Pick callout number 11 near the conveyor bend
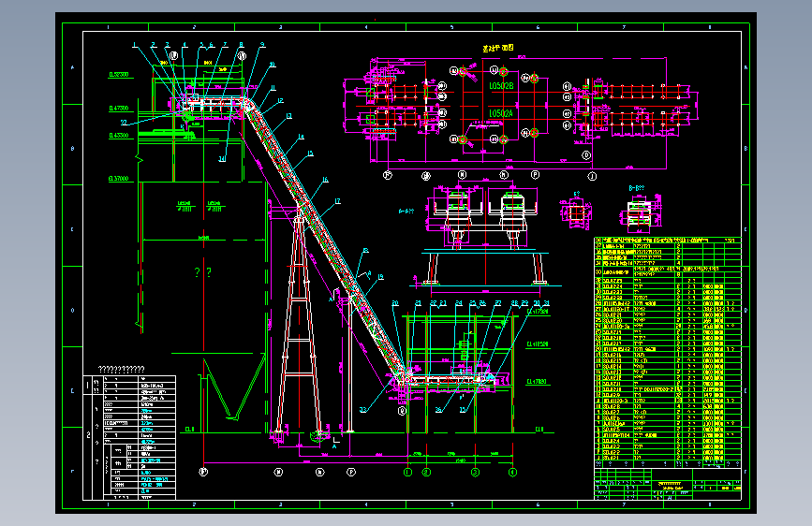This screenshot has width=812, height=526. coord(273,88)
